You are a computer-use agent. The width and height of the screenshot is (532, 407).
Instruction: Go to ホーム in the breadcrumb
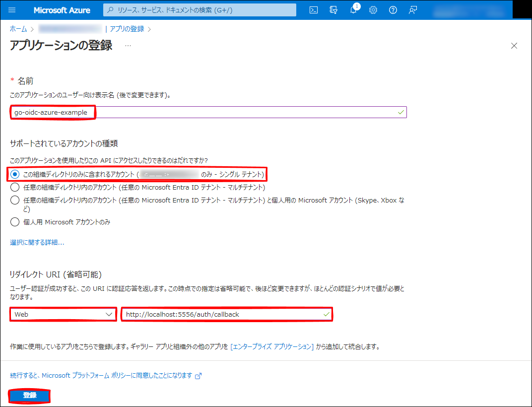[x=18, y=29]
